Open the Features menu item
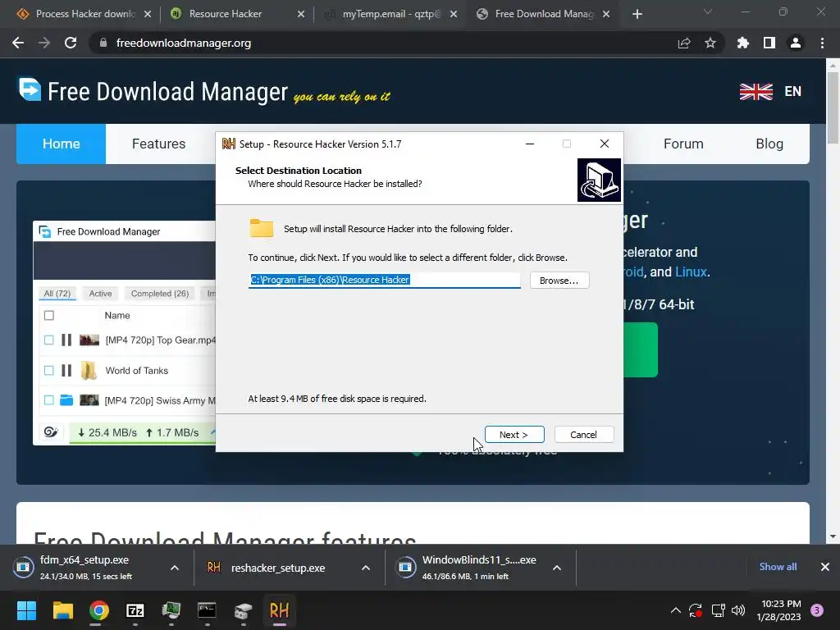840x630 pixels. point(158,144)
